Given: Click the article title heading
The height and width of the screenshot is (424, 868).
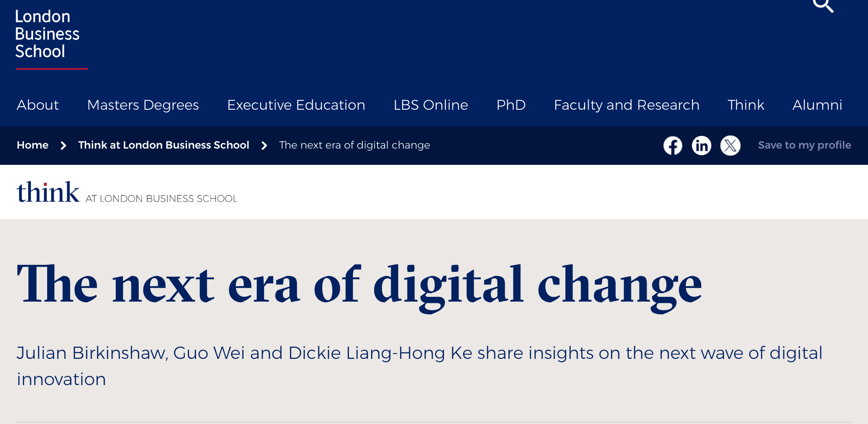Looking at the screenshot, I should pyautogui.click(x=359, y=285).
